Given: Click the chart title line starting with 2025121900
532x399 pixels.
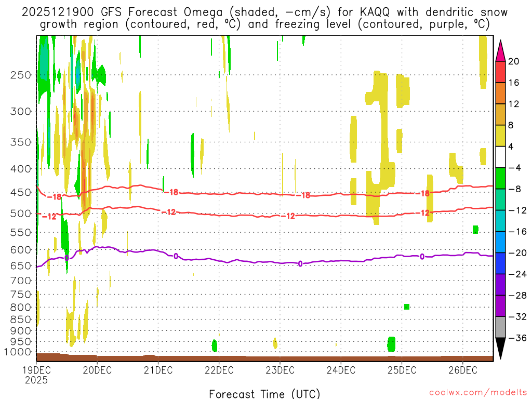Looking at the screenshot, I should click(x=264, y=12).
